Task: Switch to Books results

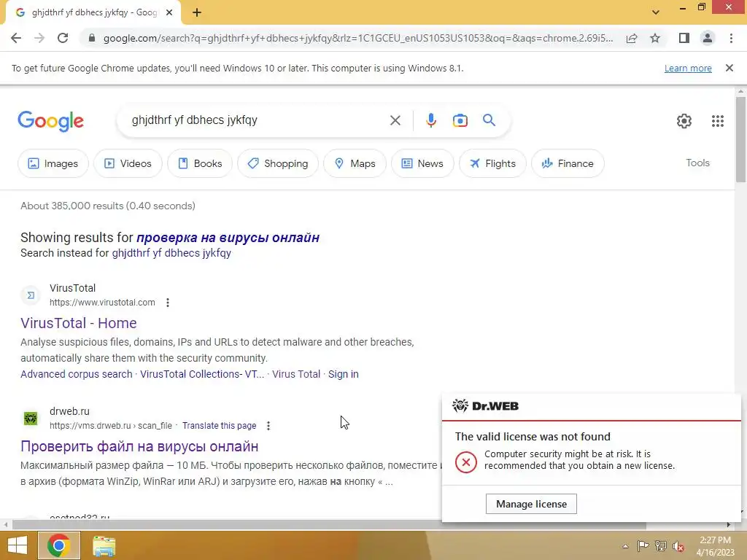Action: pos(200,163)
